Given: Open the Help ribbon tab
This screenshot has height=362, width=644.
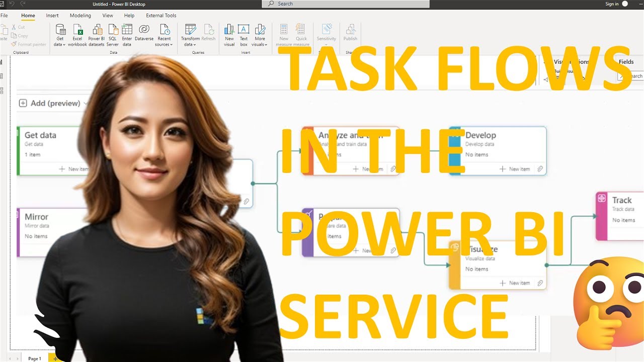Looking at the screenshot, I should (x=129, y=16).
